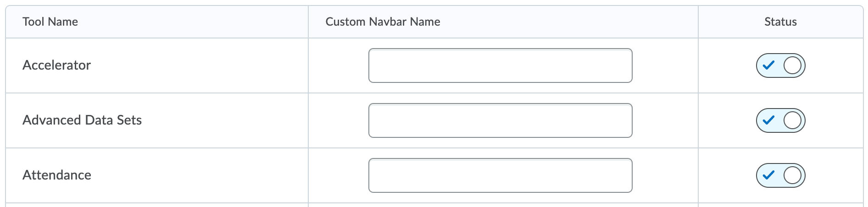Image resolution: width=868 pixels, height=207 pixels.
Task: Click the checkmark icon in Accelerator's toggle
Action: 768,65
